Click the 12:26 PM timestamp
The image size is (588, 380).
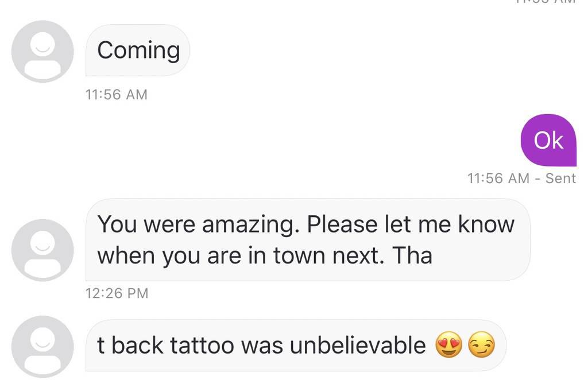(117, 293)
